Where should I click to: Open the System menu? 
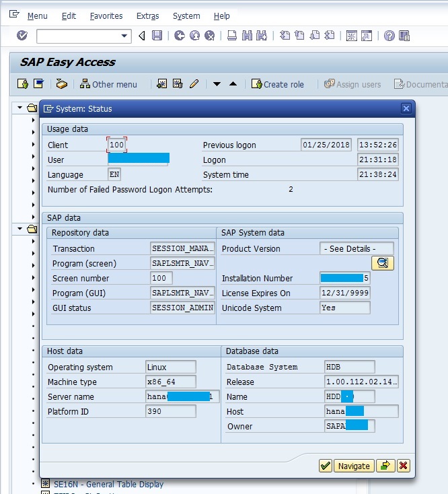[186, 15]
